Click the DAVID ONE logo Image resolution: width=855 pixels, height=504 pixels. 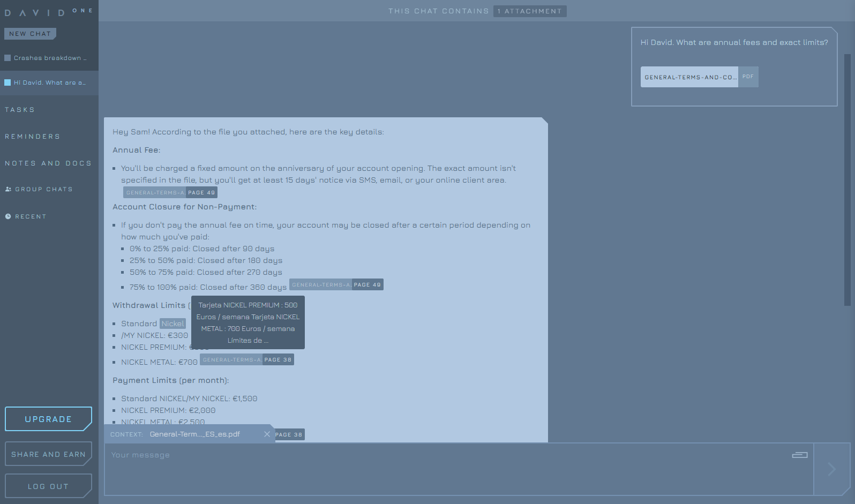48,12
